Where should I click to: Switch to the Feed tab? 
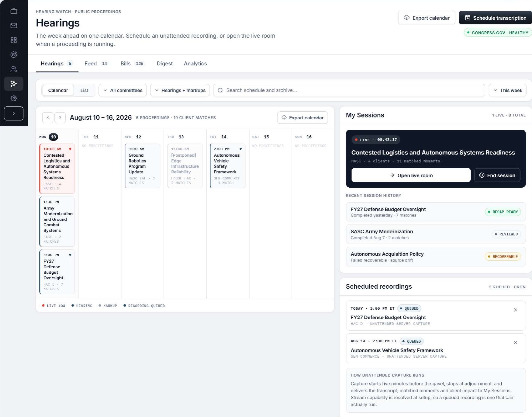point(96,64)
